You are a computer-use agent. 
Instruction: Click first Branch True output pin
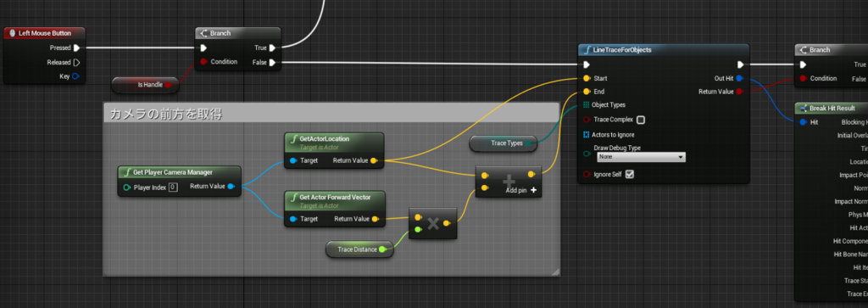272,48
